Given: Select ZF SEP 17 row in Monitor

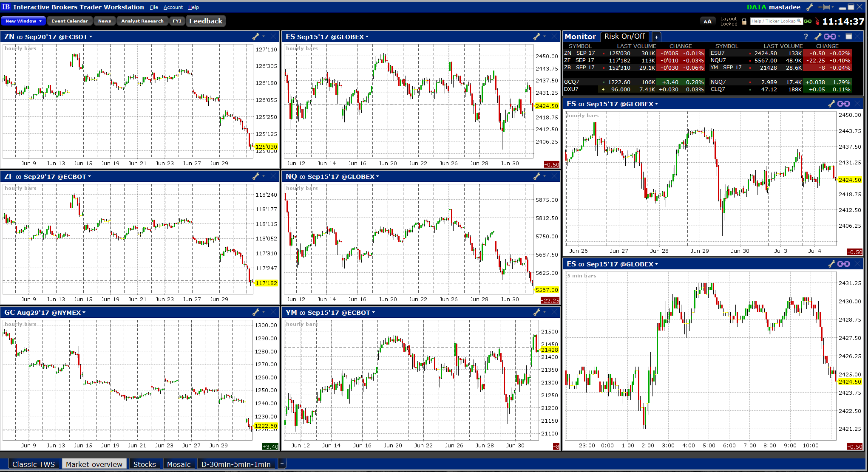Looking at the screenshot, I should point(634,60).
